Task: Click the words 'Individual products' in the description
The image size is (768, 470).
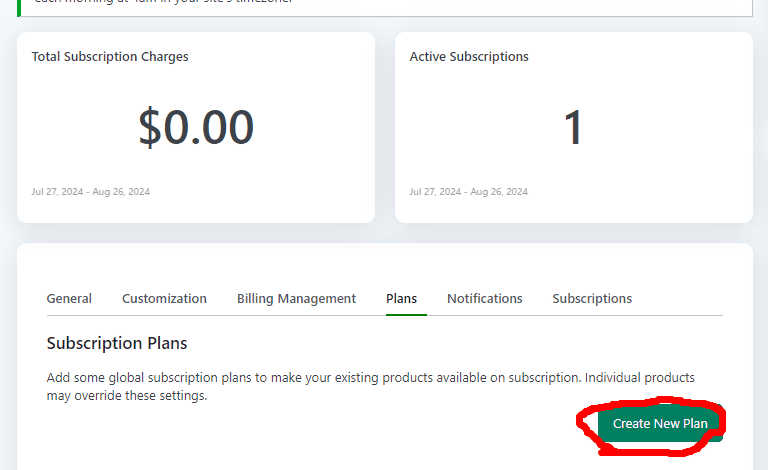Action: [x=640, y=377]
